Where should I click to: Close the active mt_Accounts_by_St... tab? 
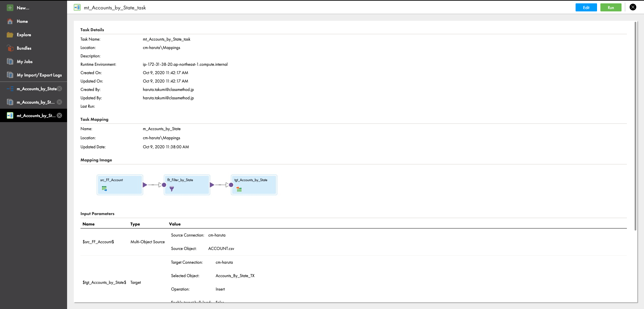59,115
